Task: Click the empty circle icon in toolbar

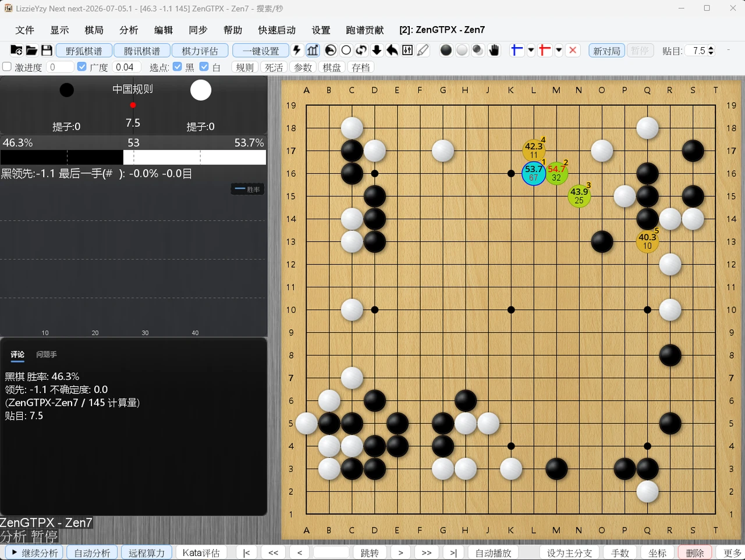Action: [346, 51]
